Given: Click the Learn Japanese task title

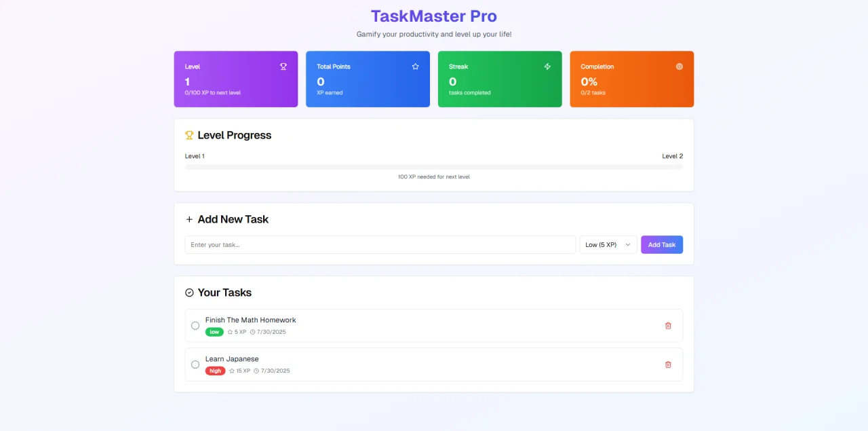Looking at the screenshot, I should [232, 358].
